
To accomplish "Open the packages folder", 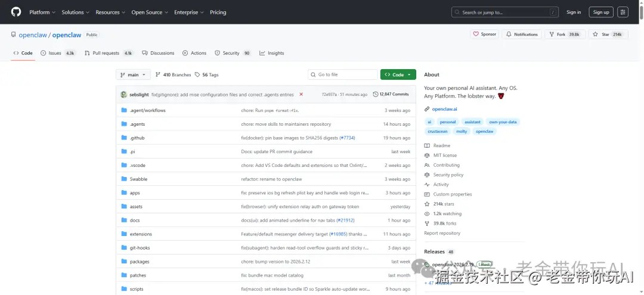I will tap(140, 262).
